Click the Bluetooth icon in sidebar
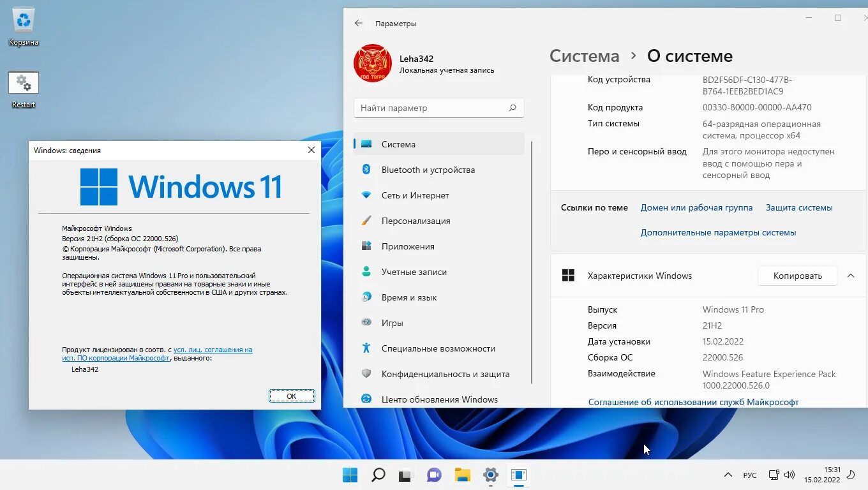868x490 pixels. point(366,169)
